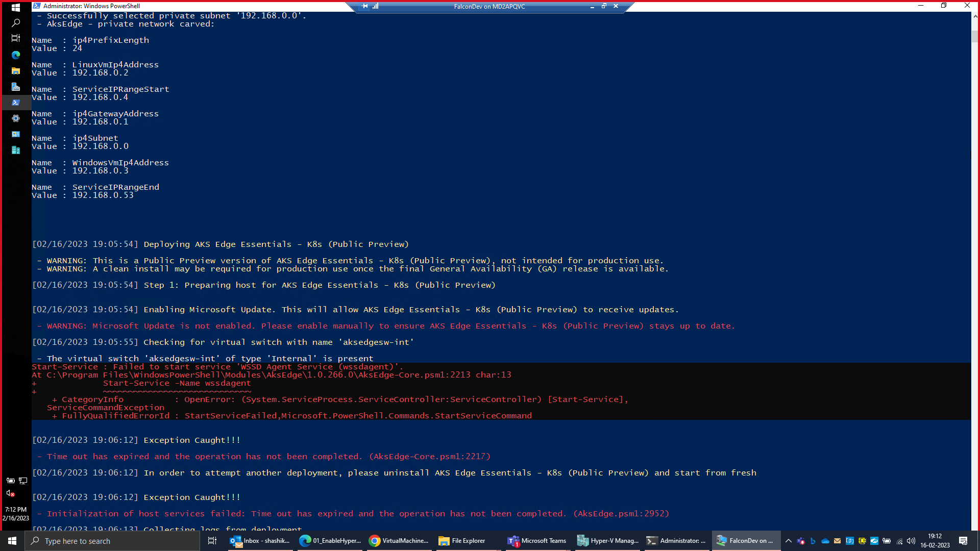Open Settings gear in the VM taskbar
This screenshot has height=551, width=980.
point(16,118)
